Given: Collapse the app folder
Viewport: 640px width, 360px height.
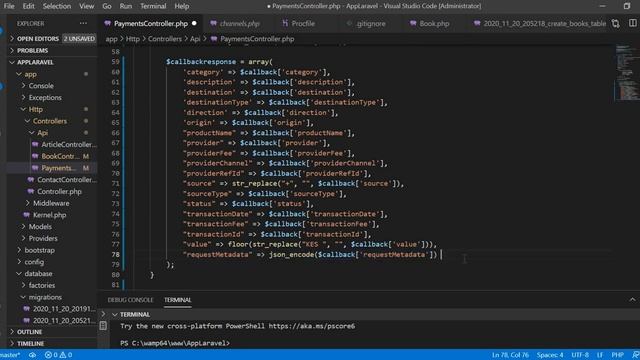Looking at the screenshot, I should tap(19, 74).
